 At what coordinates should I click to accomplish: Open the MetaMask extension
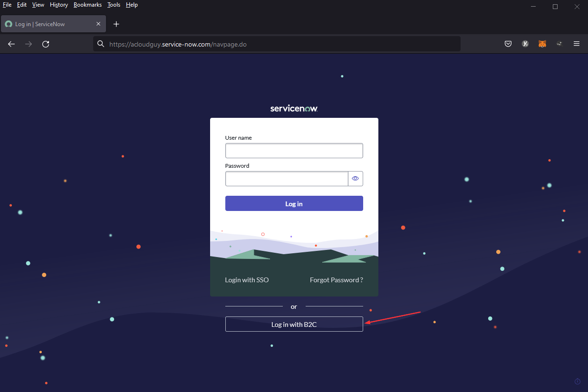click(x=542, y=44)
